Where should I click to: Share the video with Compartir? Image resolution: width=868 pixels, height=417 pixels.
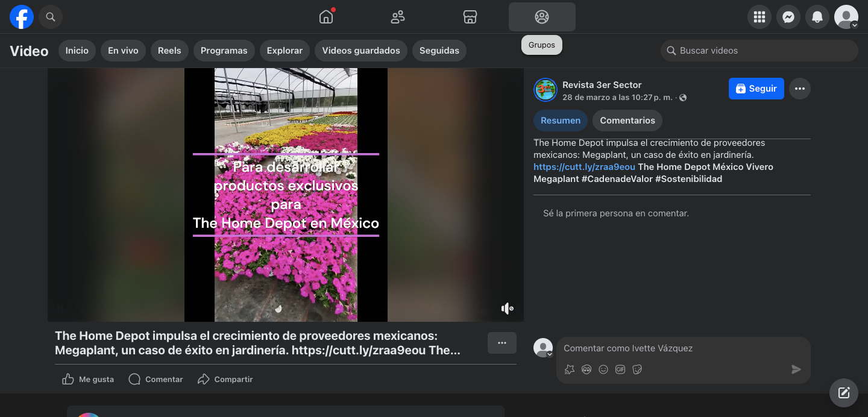pyautogui.click(x=225, y=379)
